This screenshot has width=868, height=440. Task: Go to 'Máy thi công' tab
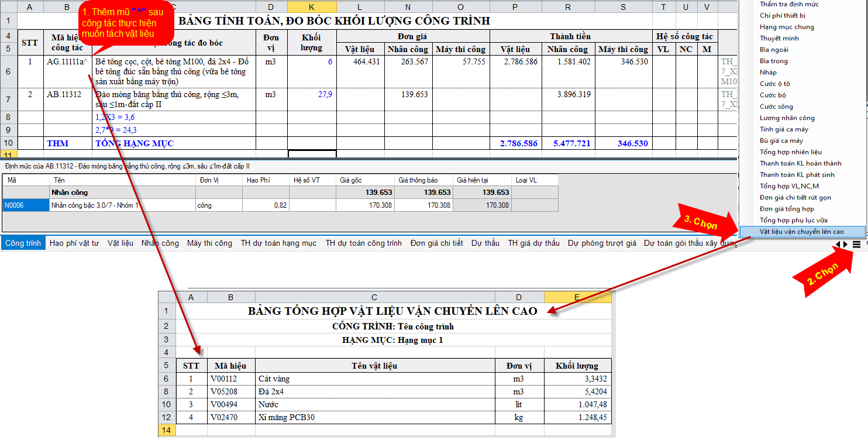click(209, 243)
